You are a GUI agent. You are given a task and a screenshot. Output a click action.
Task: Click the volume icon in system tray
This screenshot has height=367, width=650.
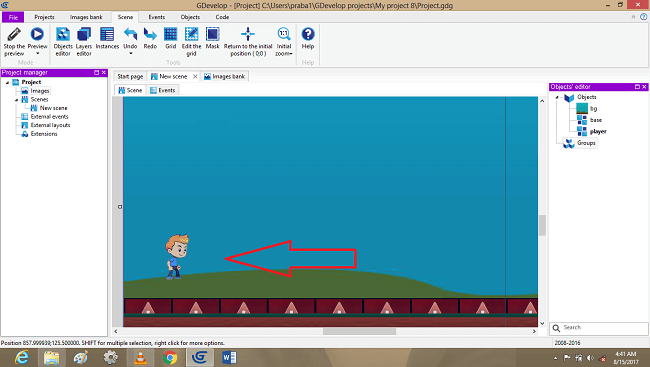[x=591, y=358]
